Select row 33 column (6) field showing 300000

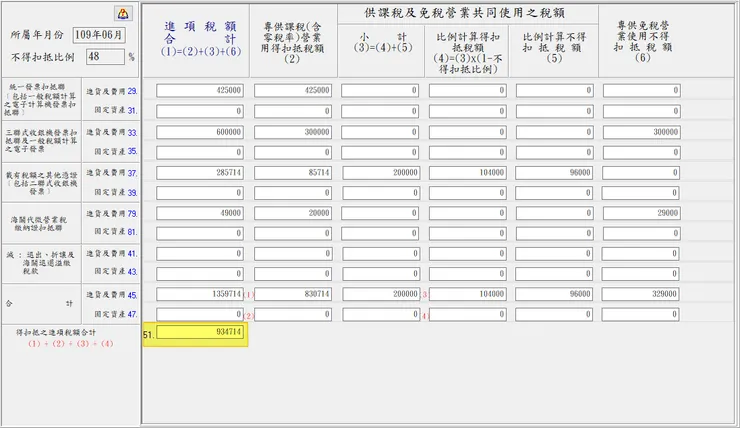click(x=641, y=132)
